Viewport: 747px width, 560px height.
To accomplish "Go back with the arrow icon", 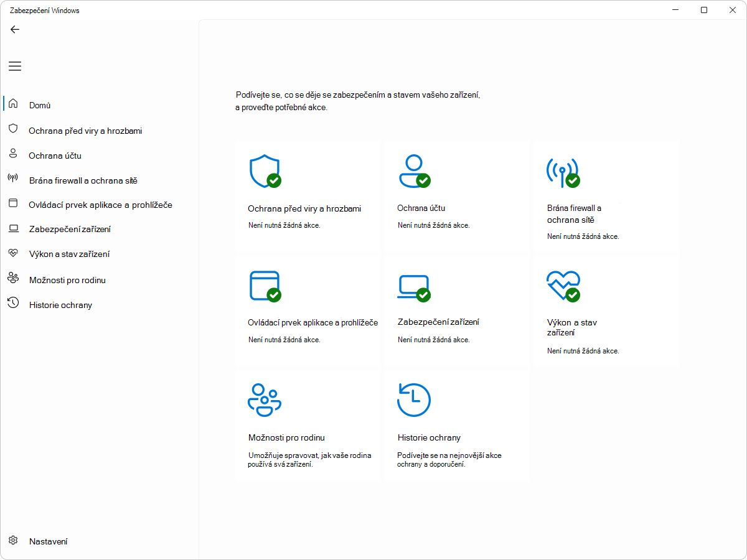I will 15,29.
